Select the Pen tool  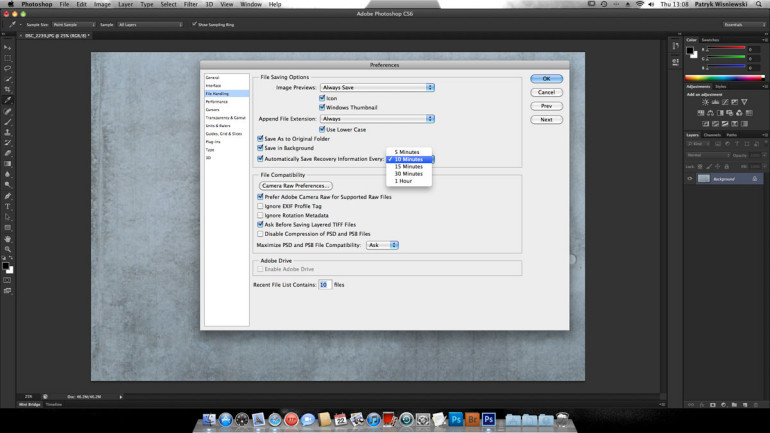(x=7, y=196)
